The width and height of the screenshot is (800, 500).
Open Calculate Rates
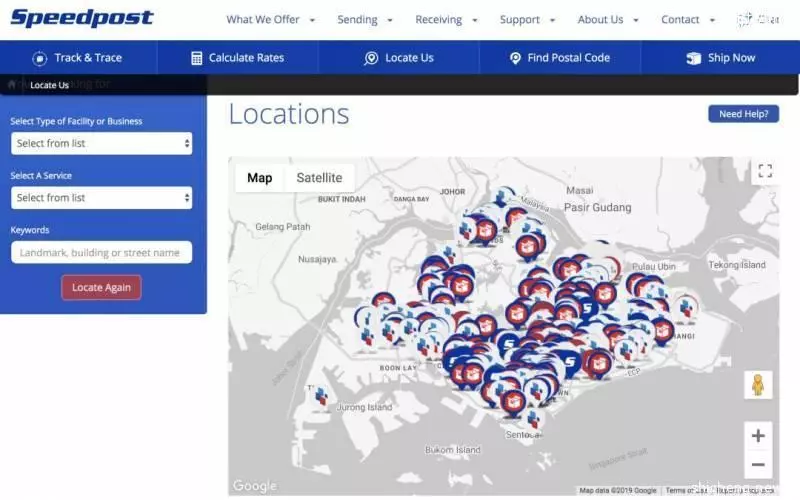pos(237,58)
